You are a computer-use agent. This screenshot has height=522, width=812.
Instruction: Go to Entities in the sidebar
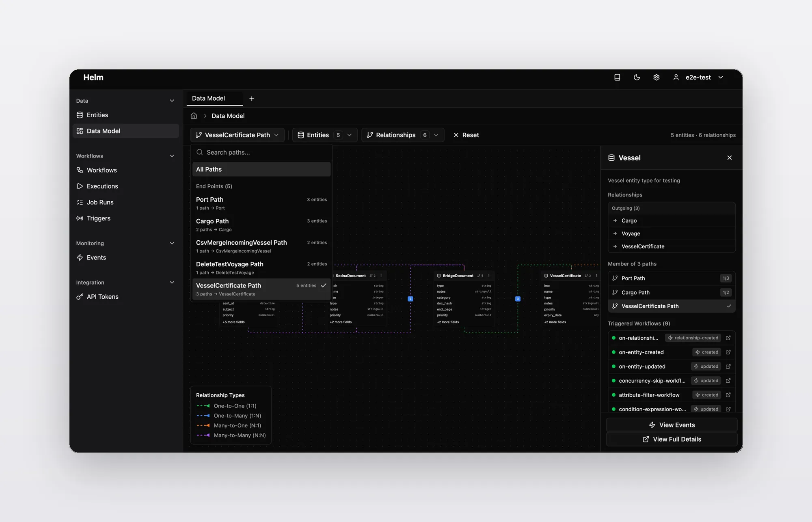tap(126, 115)
